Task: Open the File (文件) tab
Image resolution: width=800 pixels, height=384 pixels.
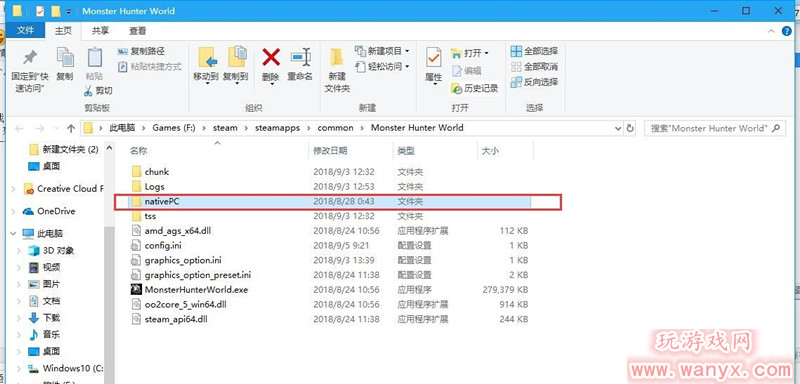Action: pos(25,31)
